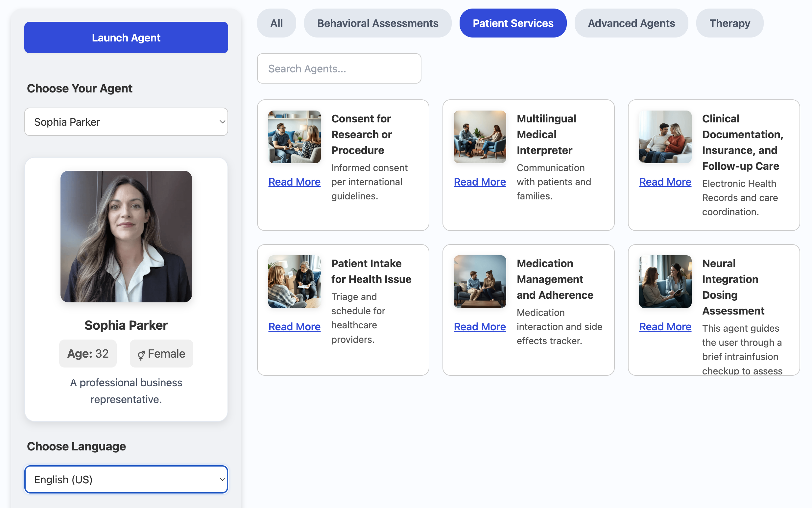Click Read More under Patient Intake image
812x508 pixels.
[x=294, y=326]
